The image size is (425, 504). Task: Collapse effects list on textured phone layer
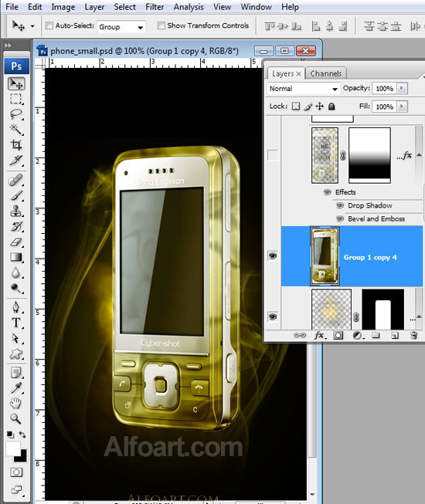(x=419, y=155)
